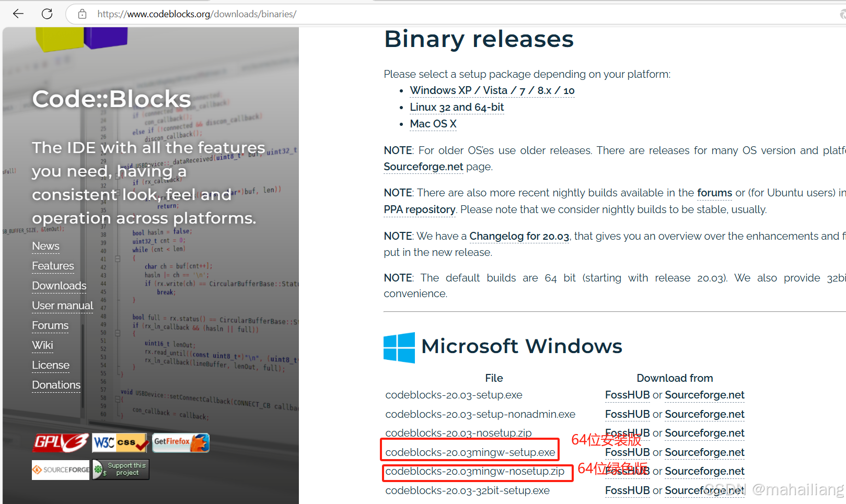
Task: Open the Changelog for 20.03 link
Action: pos(519,236)
